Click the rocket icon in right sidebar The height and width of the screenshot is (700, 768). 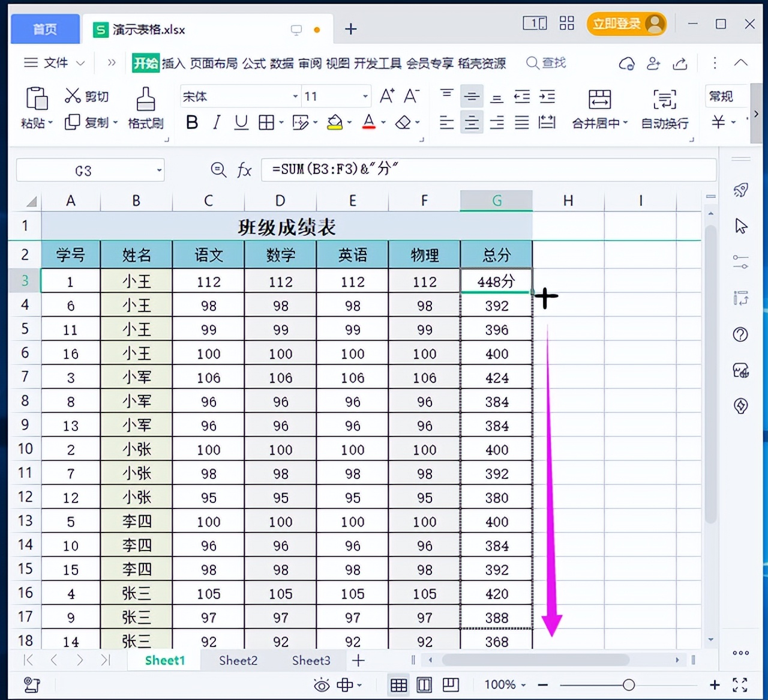tap(742, 190)
